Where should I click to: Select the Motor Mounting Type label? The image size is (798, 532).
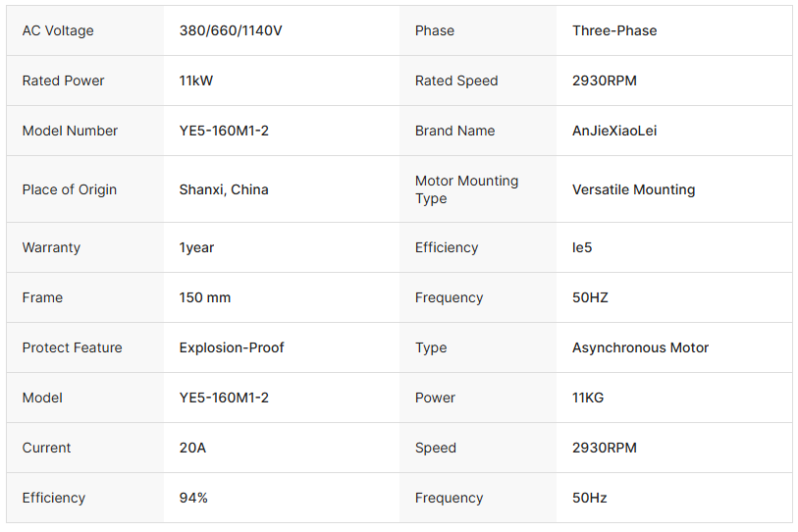click(x=466, y=189)
